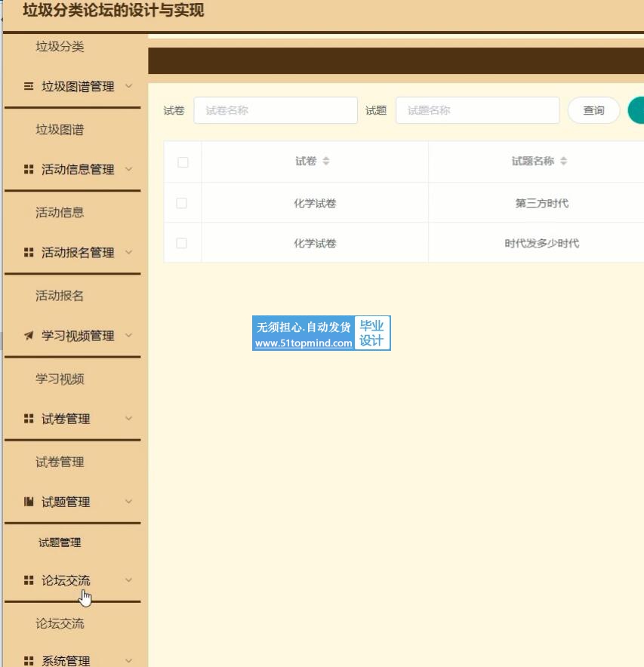The width and height of the screenshot is (644, 667).
Task: Click the grid icon beside 系统管理
Action: (x=29, y=661)
